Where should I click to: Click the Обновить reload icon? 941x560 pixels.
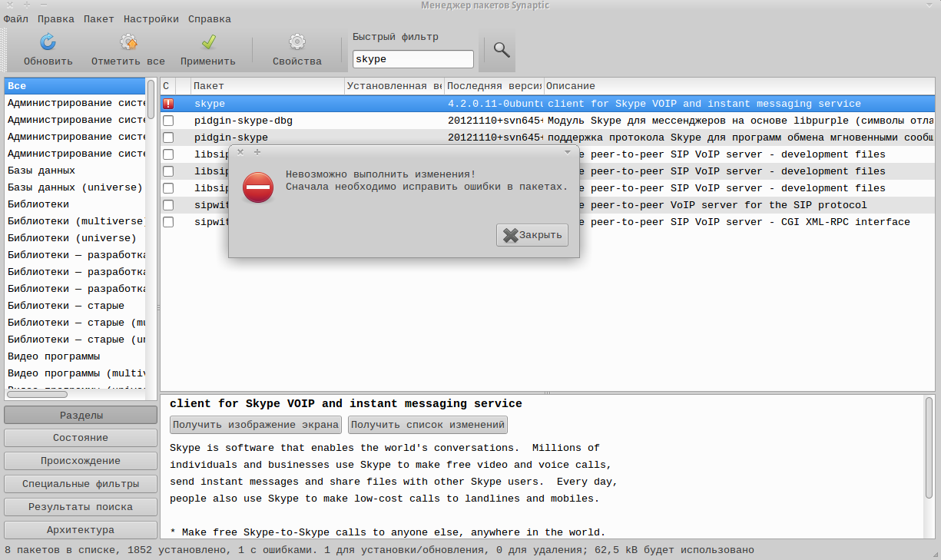click(x=48, y=42)
